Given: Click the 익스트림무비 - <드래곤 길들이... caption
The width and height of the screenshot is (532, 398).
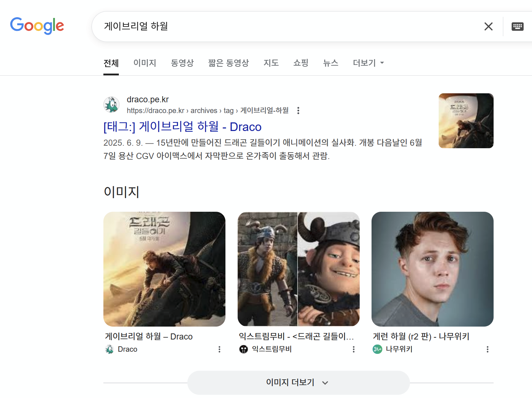Looking at the screenshot, I should 296,337.
